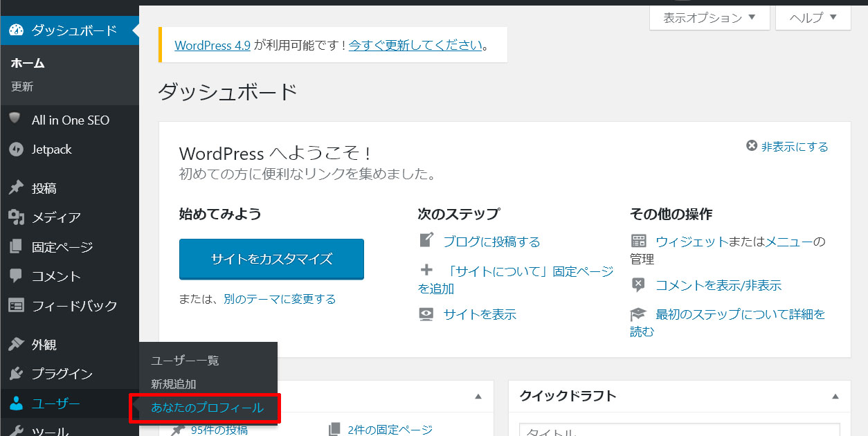Open 外観 menu in sidebar
The image size is (868, 436).
point(69,344)
